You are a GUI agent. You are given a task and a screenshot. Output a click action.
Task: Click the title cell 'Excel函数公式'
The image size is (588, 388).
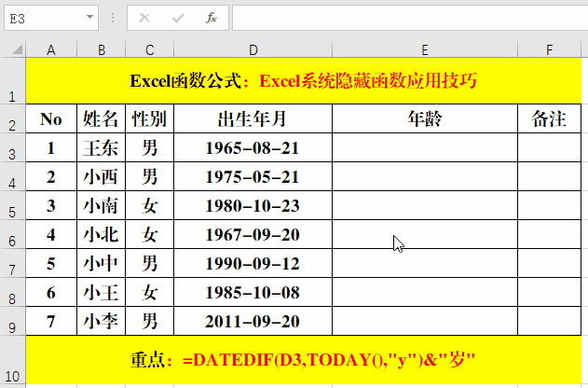point(304,80)
